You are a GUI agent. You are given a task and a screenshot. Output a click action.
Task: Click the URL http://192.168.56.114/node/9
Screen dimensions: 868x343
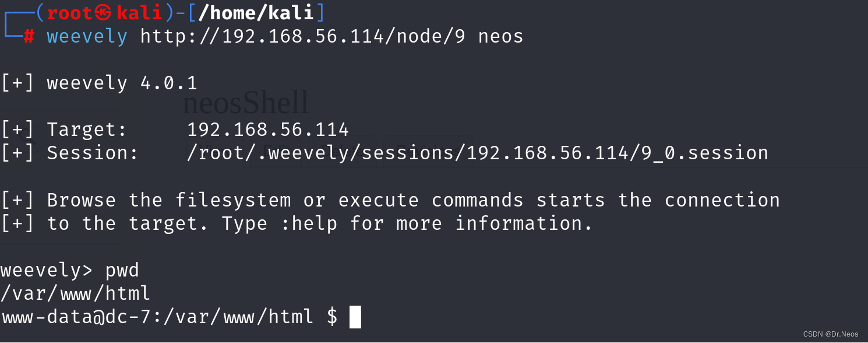303,37
